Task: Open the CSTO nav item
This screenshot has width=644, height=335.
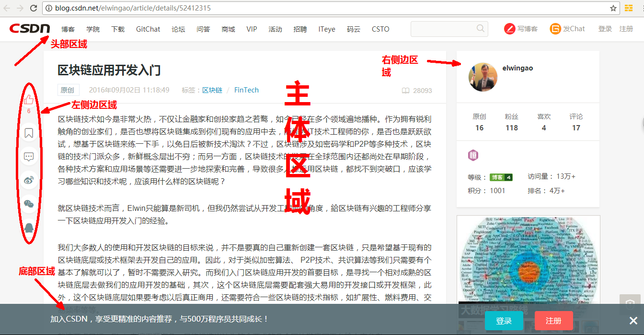Action: (x=380, y=29)
